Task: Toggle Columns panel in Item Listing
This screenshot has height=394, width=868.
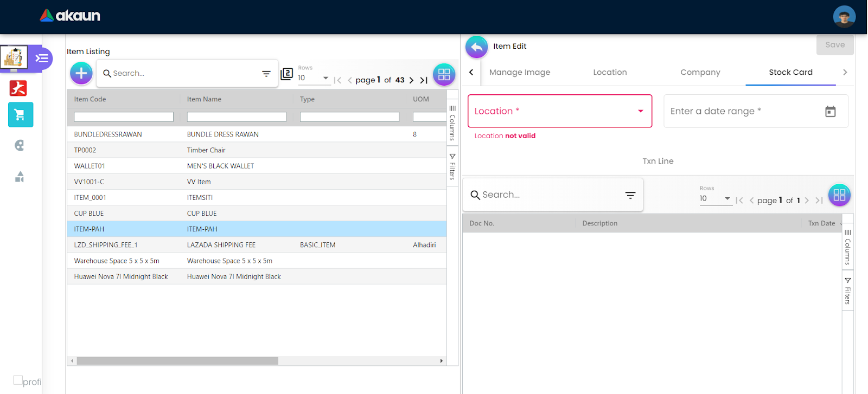Action: [452, 124]
